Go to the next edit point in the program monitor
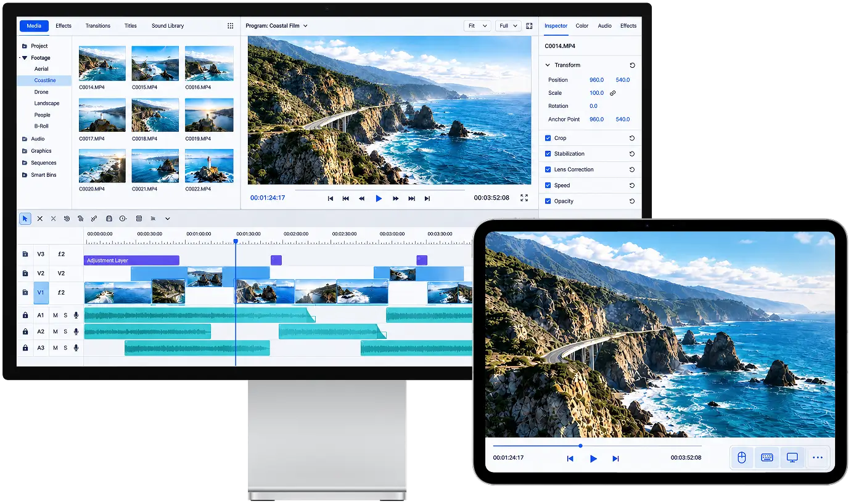This screenshot has width=851, height=504. tap(411, 198)
